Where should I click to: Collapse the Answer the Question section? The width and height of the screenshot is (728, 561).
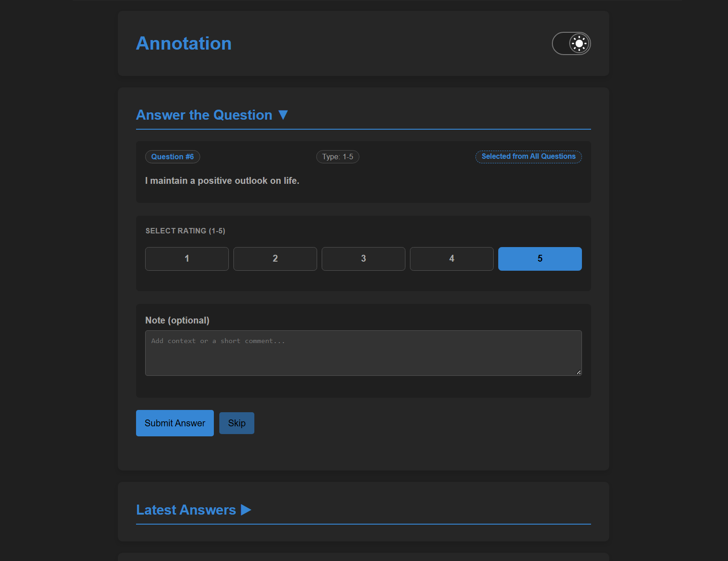[x=212, y=115]
